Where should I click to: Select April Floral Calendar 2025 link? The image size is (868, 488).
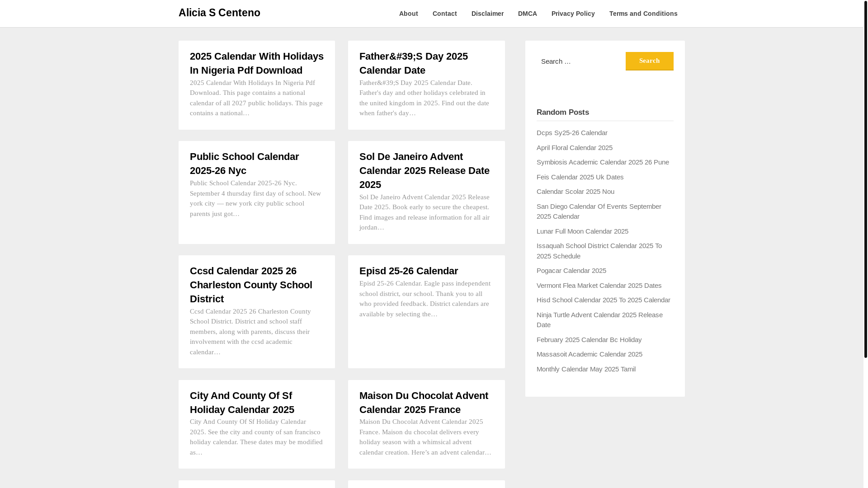[575, 148]
